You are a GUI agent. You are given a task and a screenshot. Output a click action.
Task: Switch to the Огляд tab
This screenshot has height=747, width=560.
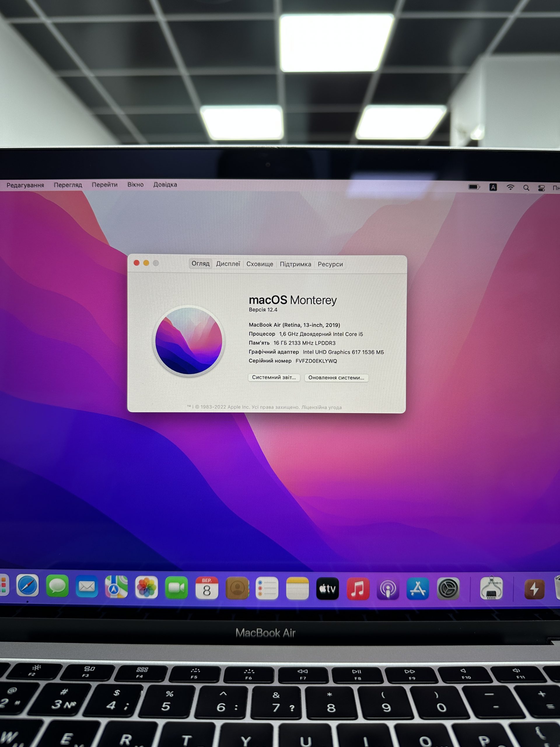click(x=200, y=263)
